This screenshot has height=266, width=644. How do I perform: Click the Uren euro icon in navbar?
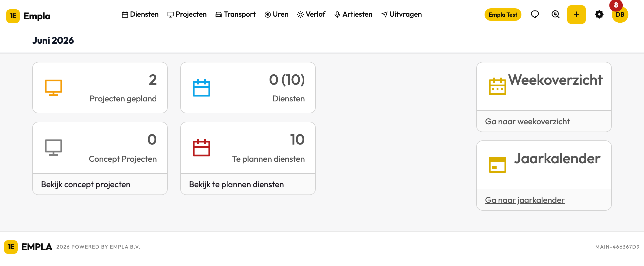[268, 15]
